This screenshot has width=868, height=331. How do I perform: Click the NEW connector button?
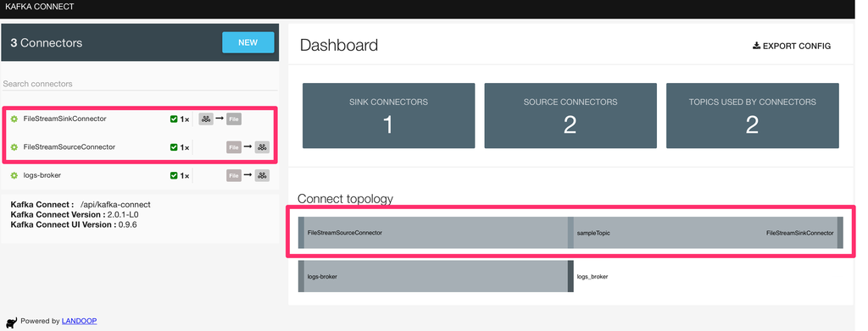click(x=248, y=42)
